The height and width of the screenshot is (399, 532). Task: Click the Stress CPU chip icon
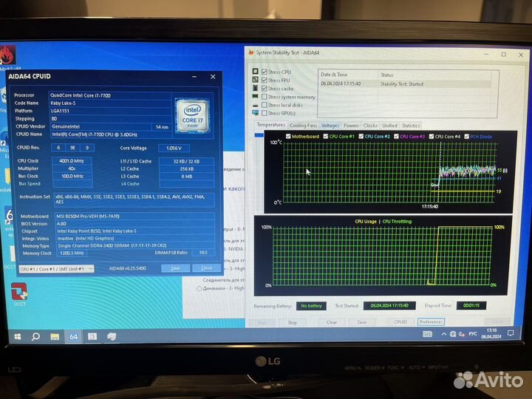click(255, 71)
